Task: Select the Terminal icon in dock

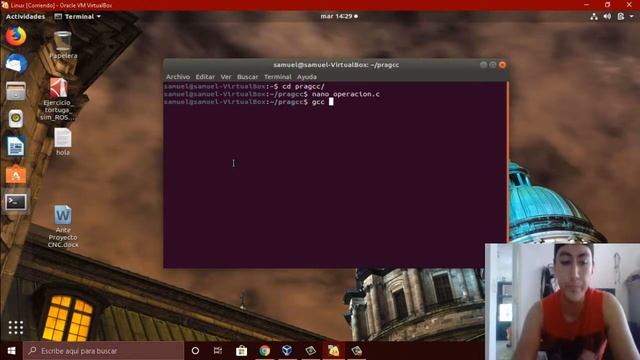Action: click(x=16, y=202)
